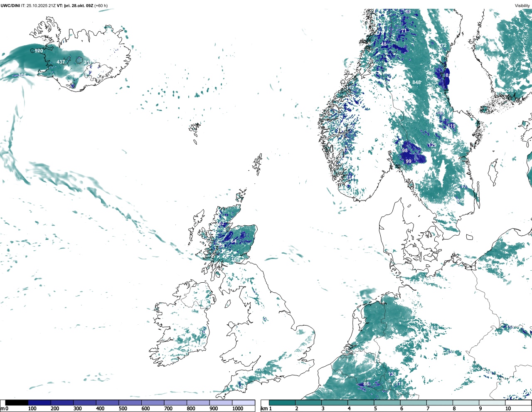Click the dark navy 100–200 m legend swatch
This screenshot has width=532, height=412.
click(39, 402)
